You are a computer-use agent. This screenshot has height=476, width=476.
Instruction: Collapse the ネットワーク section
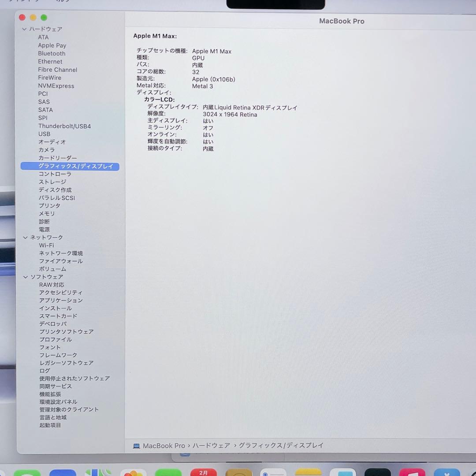(x=25, y=237)
